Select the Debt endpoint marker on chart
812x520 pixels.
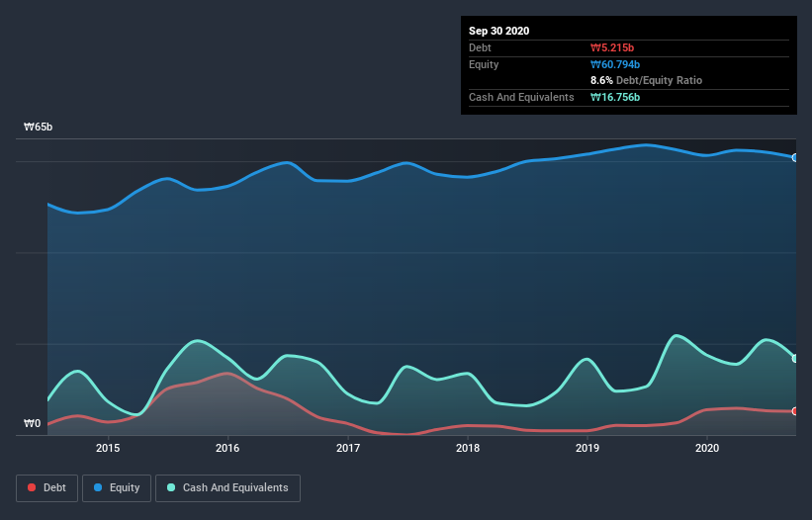[795, 411]
